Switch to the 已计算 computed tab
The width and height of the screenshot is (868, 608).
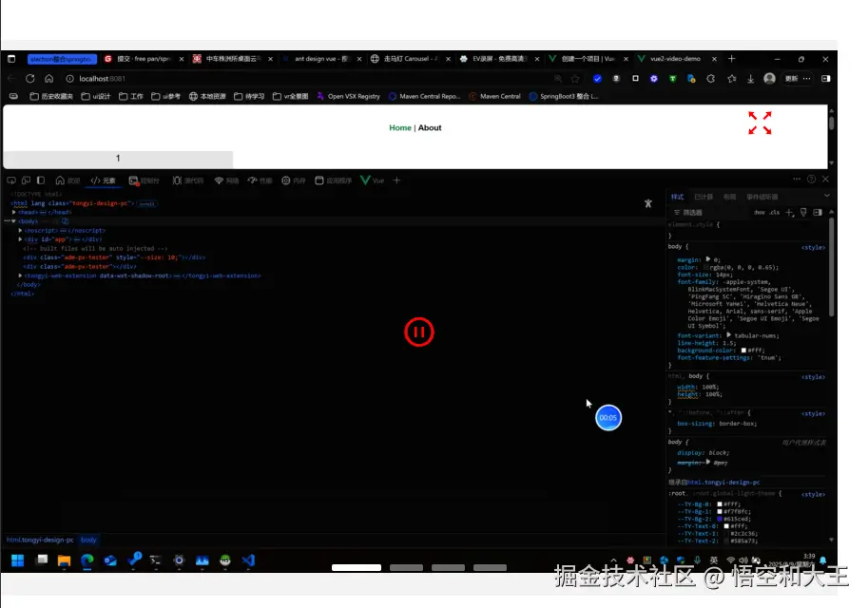coord(704,197)
